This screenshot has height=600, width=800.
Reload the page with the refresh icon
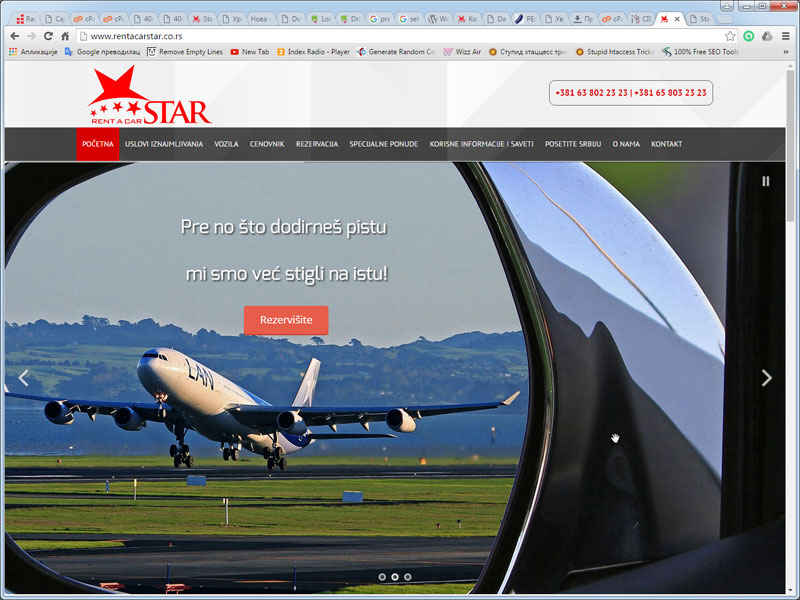click(x=47, y=36)
